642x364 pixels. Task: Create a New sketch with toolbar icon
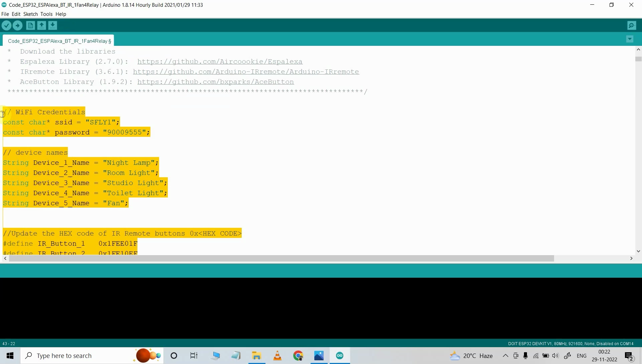point(30,25)
